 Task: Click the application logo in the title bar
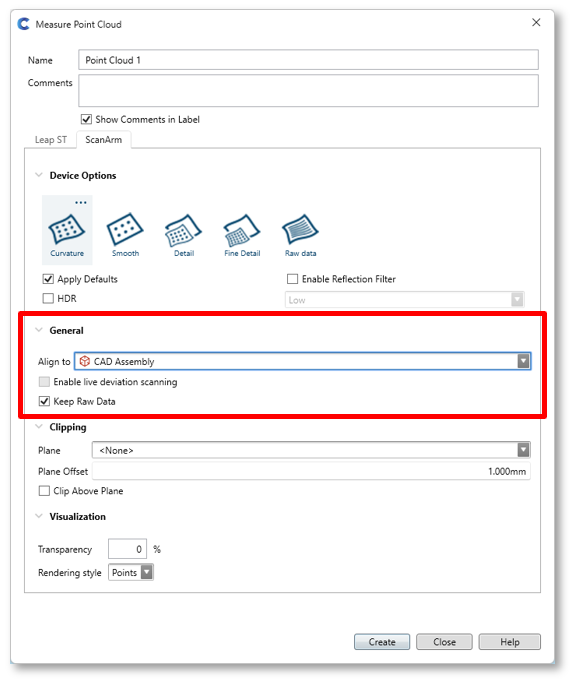(x=24, y=24)
